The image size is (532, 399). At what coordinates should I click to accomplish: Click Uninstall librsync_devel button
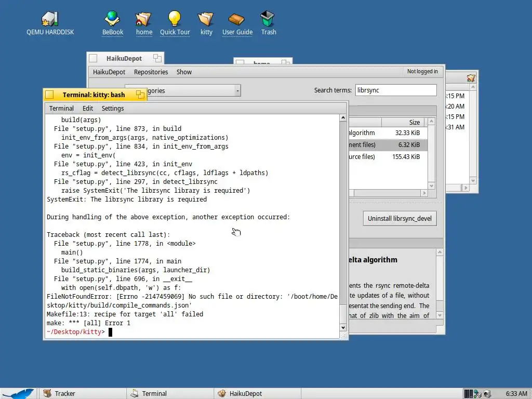tap(400, 219)
